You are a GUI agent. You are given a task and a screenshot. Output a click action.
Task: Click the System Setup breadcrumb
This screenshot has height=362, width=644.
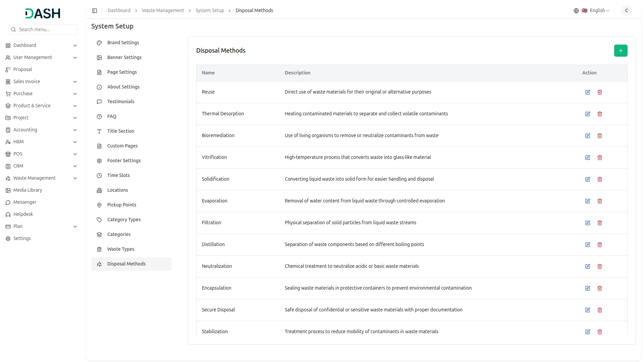[210, 11]
